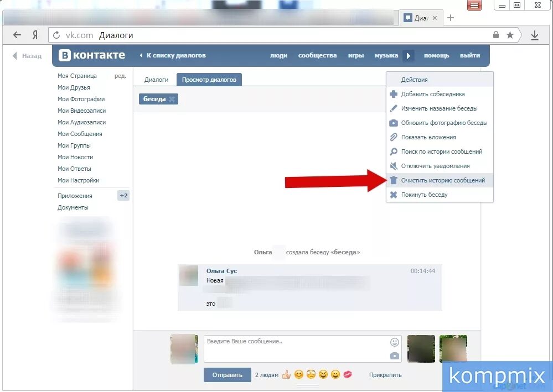Switch to the Диалоги tab

point(156,80)
